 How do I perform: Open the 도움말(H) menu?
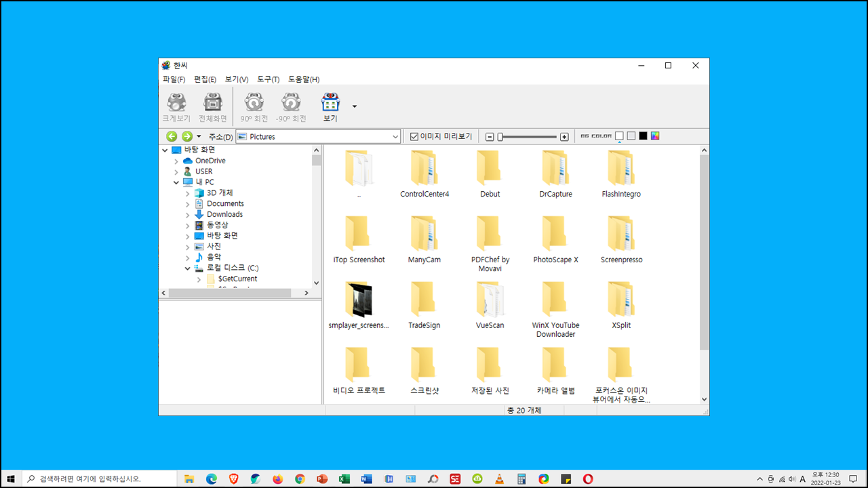(x=304, y=79)
